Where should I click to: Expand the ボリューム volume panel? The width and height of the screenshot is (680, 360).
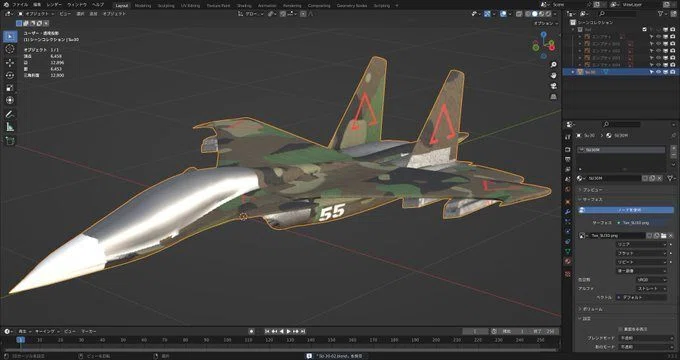[592, 309]
